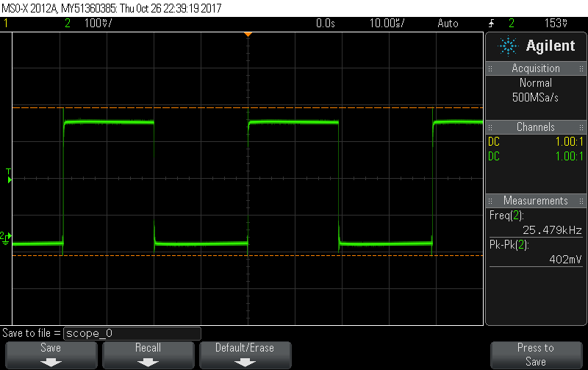Click the 500MSa/s sample rate text
Screen dimensions: 588x370
[x=535, y=98]
